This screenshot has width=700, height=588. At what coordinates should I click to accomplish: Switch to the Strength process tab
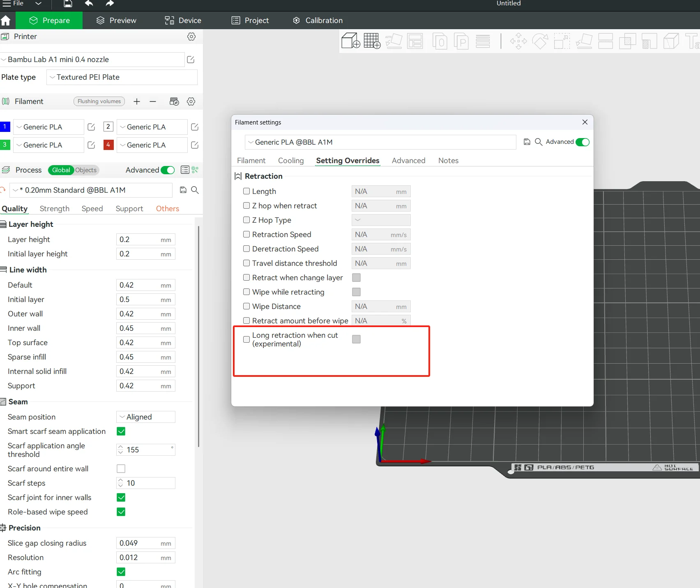55,209
